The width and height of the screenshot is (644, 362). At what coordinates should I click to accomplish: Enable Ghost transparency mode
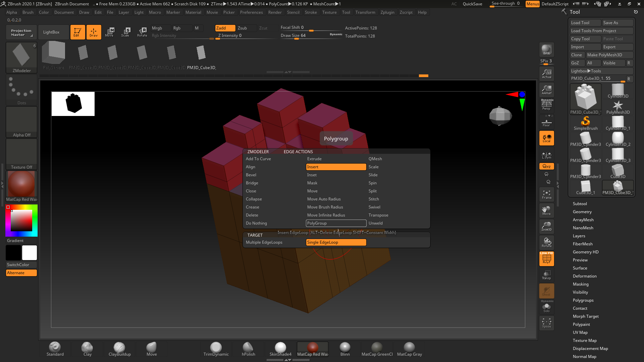546,291
